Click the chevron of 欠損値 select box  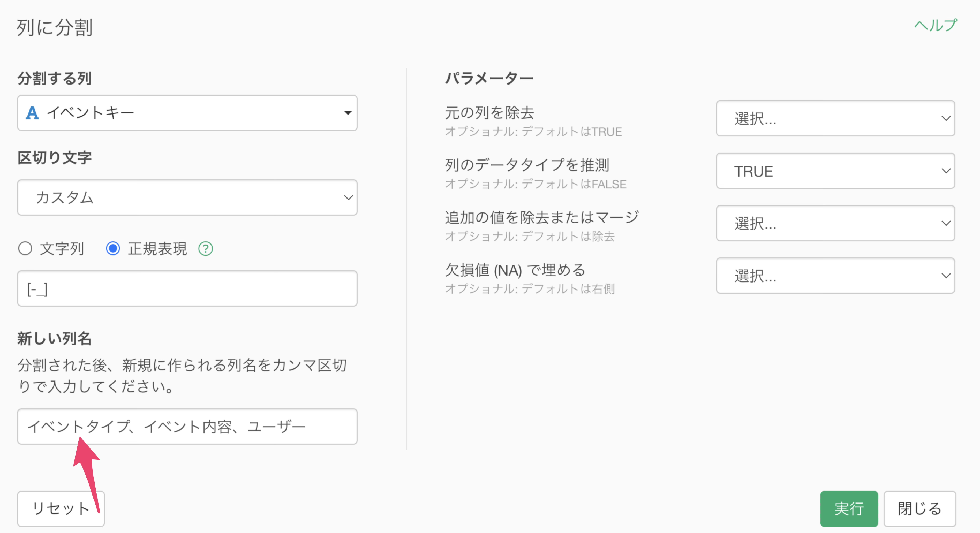pos(946,276)
